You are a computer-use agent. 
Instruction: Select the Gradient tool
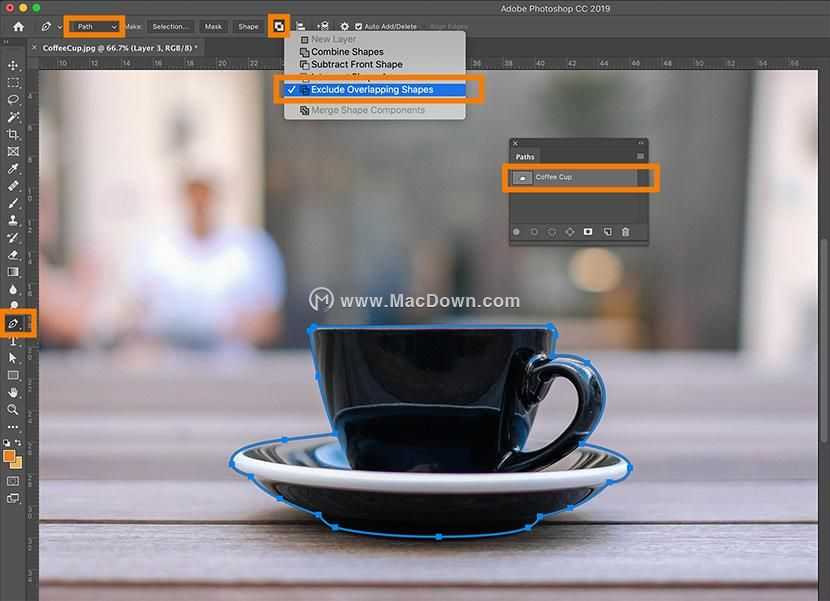click(13, 272)
